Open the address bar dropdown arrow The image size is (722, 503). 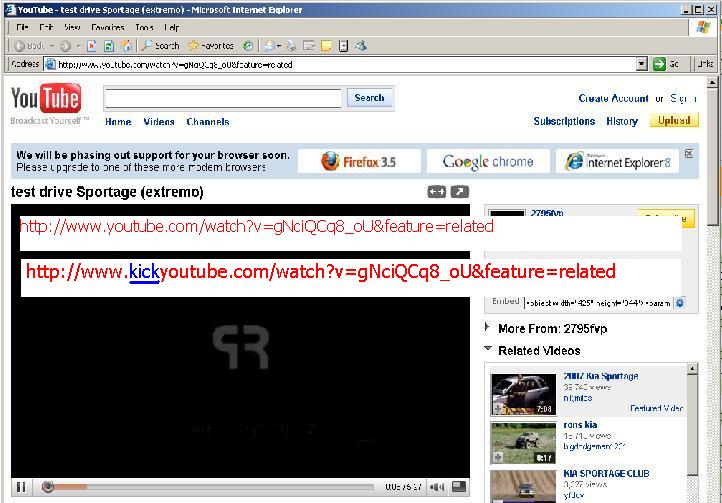pyautogui.click(x=641, y=64)
